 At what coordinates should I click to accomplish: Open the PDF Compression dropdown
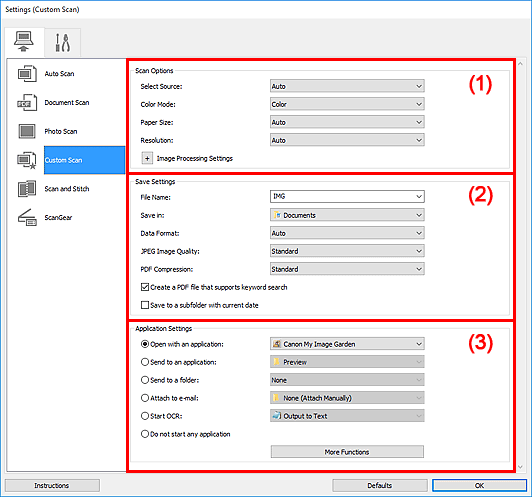click(347, 269)
